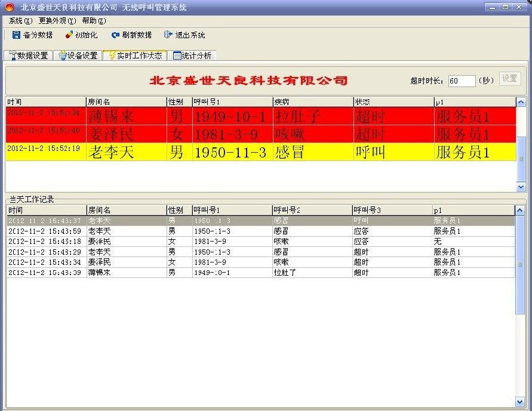Click the 时间 column header in upper table
532x411 pixels.
tap(46, 102)
